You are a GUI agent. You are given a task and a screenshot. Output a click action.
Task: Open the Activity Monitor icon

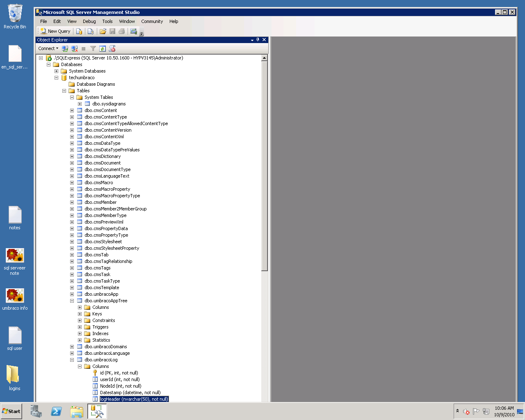coord(134,31)
